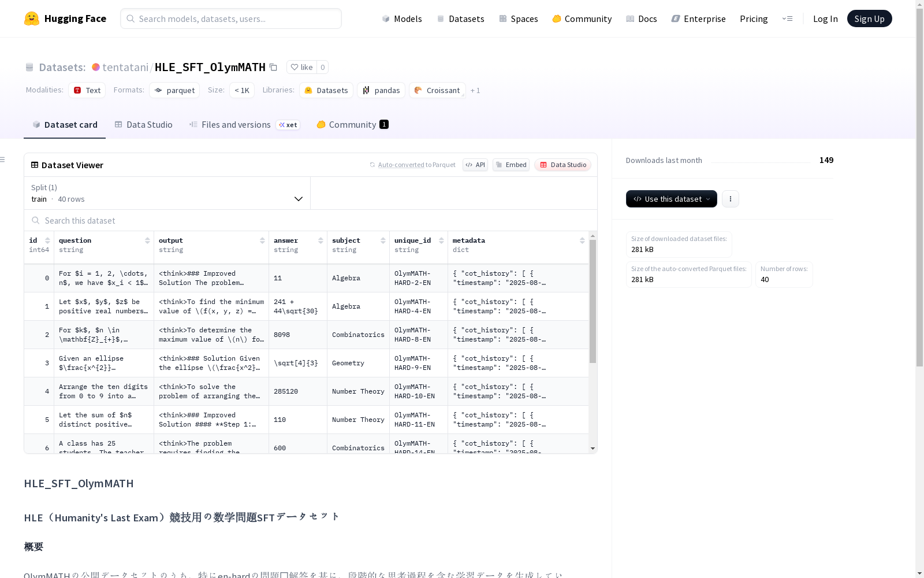The height and width of the screenshot is (578, 924).
Task: Open the Models nav item
Action: click(x=402, y=18)
